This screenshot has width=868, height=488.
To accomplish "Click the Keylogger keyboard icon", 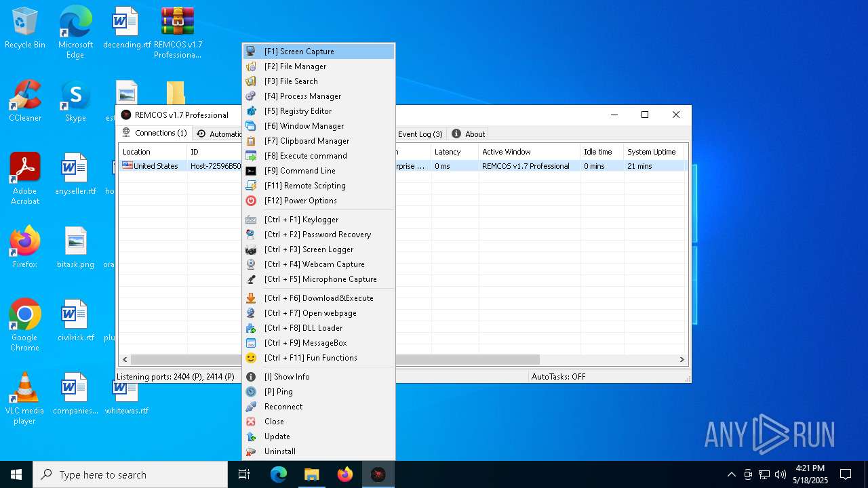I will click(251, 220).
